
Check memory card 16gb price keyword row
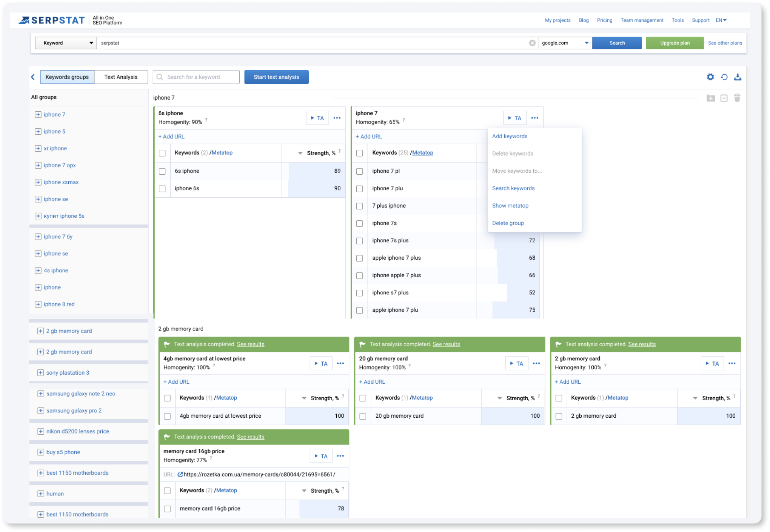click(x=167, y=509)
